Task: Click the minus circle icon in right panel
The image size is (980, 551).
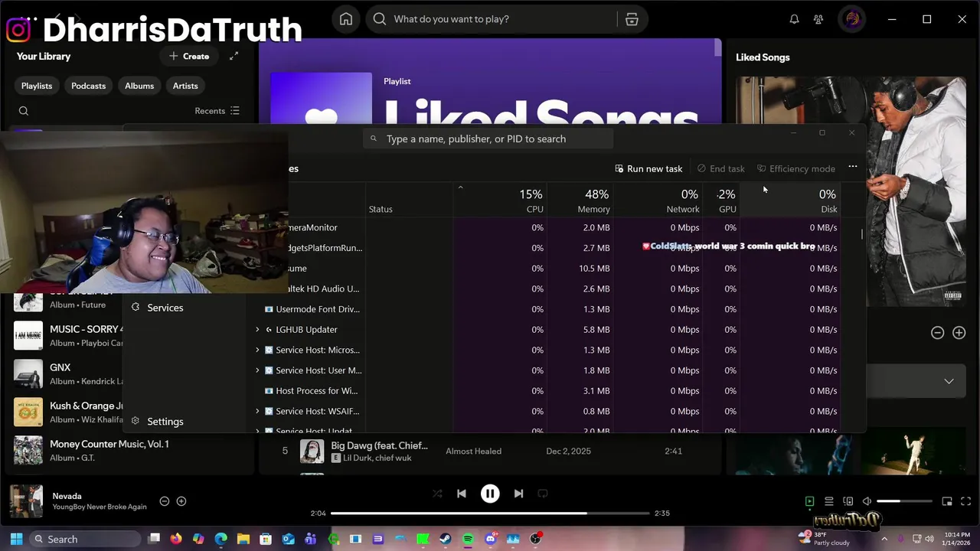Action: 937,333
